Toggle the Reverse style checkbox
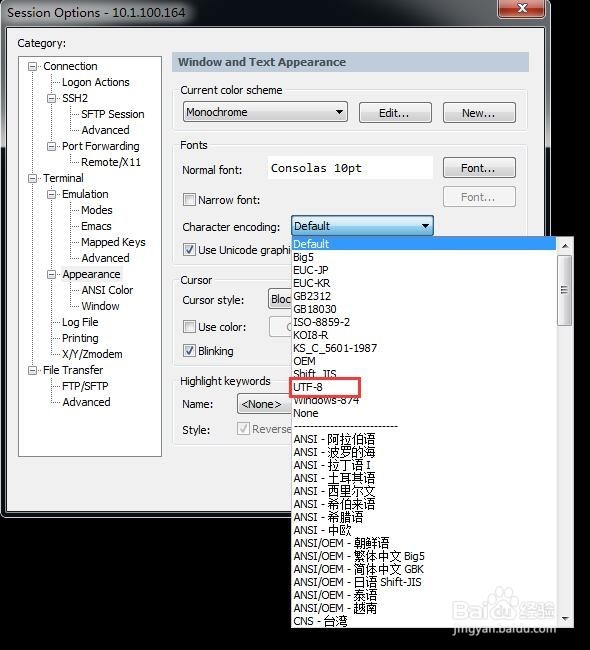The height and width of the screenshot is (650, 590). 243,429
